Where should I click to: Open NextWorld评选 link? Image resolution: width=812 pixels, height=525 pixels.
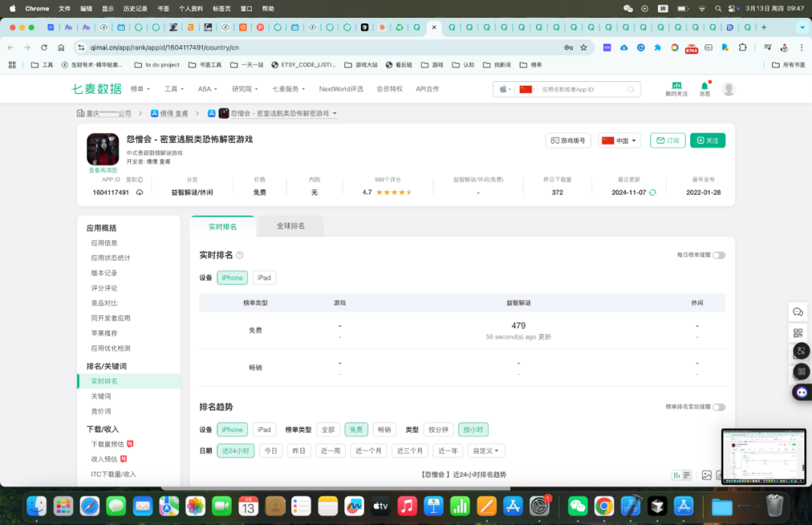pyautogui.click(x=341, y=89)
